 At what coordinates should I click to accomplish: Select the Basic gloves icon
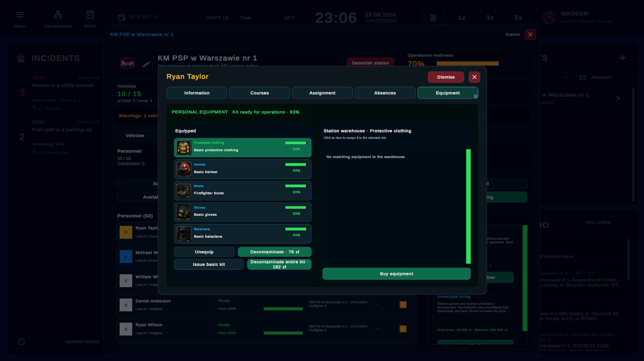pyautogui.click(x=184, y=212)
